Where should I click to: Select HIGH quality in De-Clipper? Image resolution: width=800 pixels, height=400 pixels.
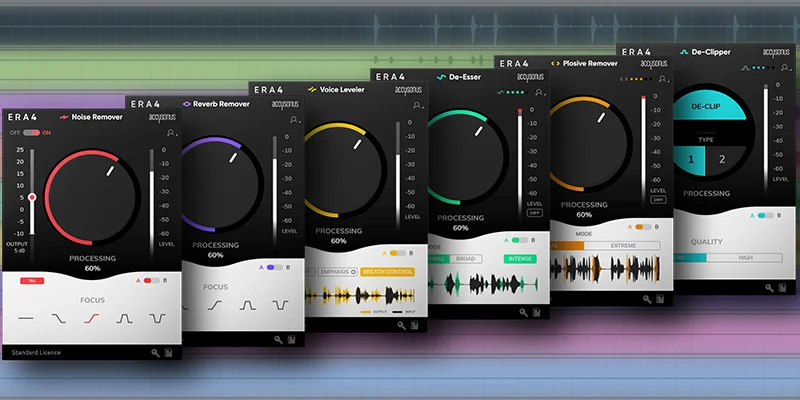(745, 258)
